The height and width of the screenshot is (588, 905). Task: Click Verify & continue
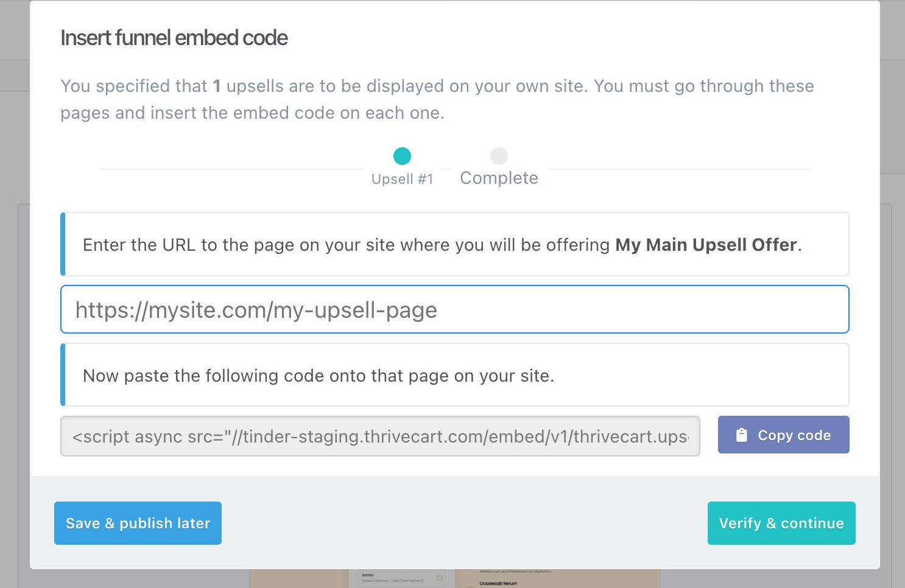pos(781,523)
